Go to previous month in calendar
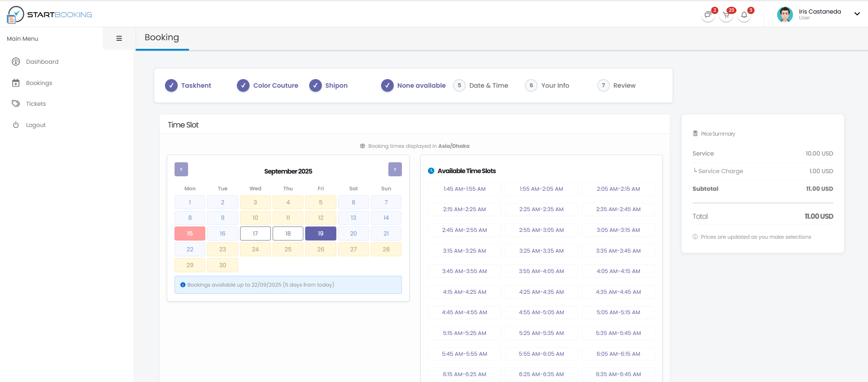Image resolution: width=868 pixels, height=382 pixels. 181,169
